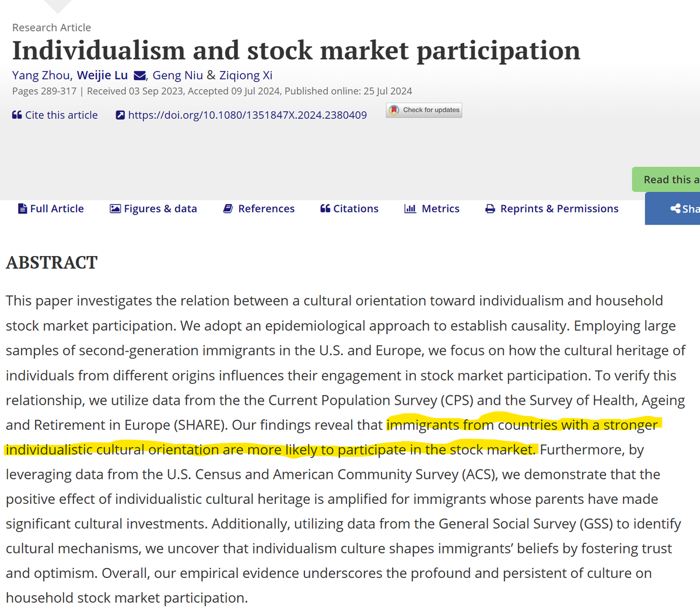700x610 pixels.
Task: Click the green Read this article button
Action: pyautogui.click(x=666, y=180)
